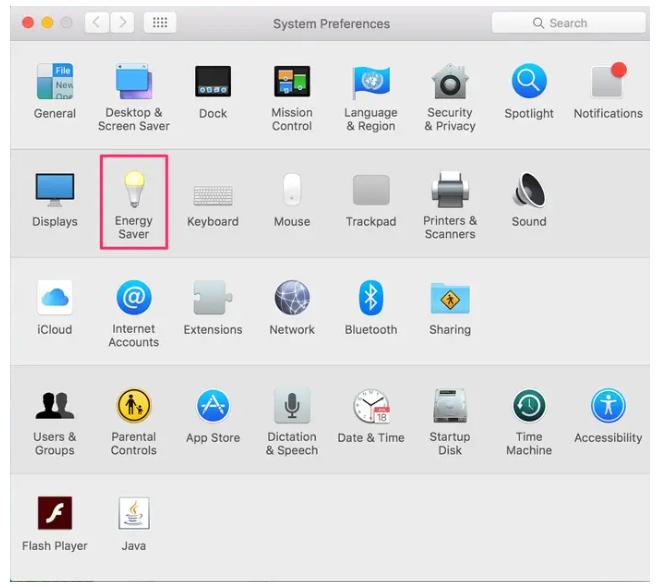This screenshot has width=656, height=587.
Task: Click the Show All grid button
Action: tap(160, 22)
